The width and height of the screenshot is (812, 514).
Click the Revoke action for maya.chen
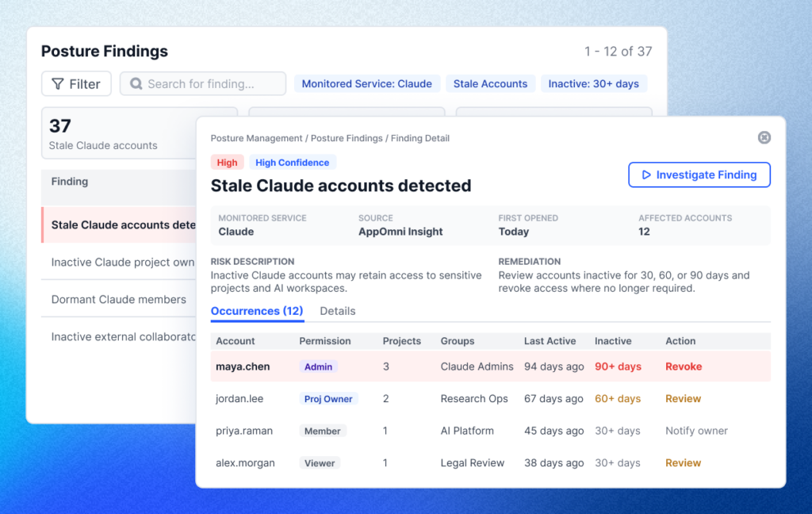click(684, 366)
